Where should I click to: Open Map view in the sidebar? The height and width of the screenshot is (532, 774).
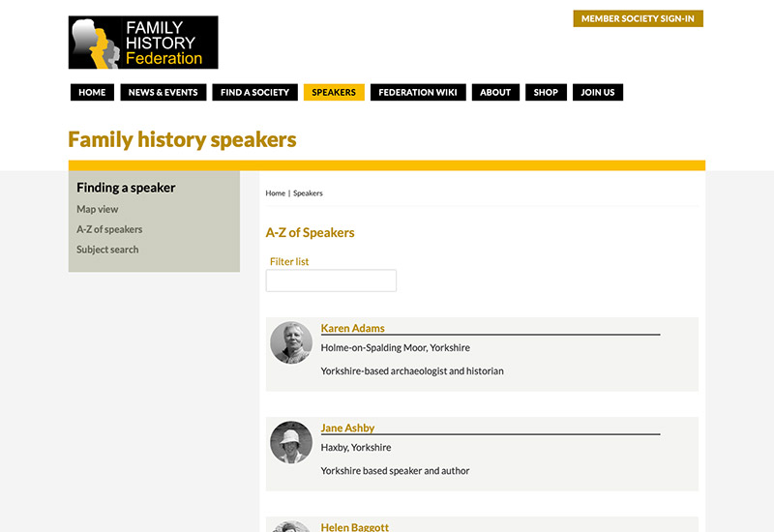click(98, 209)
